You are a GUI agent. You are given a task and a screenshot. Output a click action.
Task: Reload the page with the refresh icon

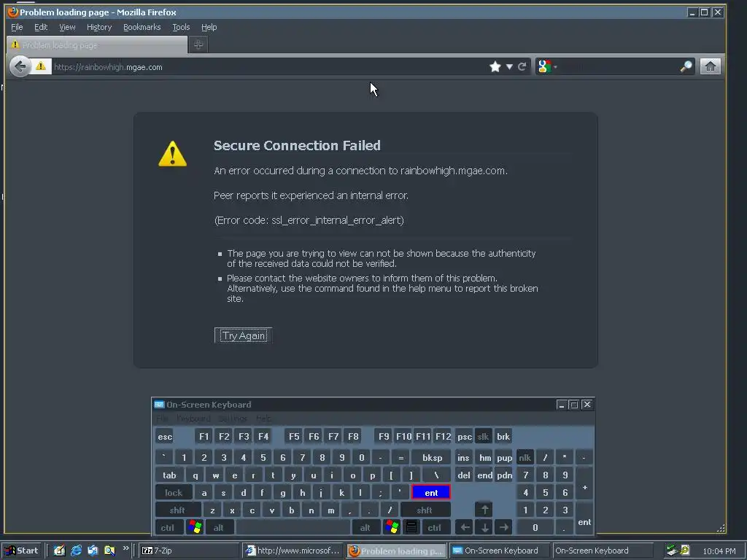pos(522,66)
